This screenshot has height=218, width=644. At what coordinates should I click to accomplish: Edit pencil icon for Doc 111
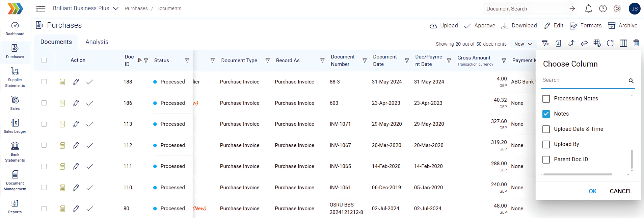click(x=76, y=166)
